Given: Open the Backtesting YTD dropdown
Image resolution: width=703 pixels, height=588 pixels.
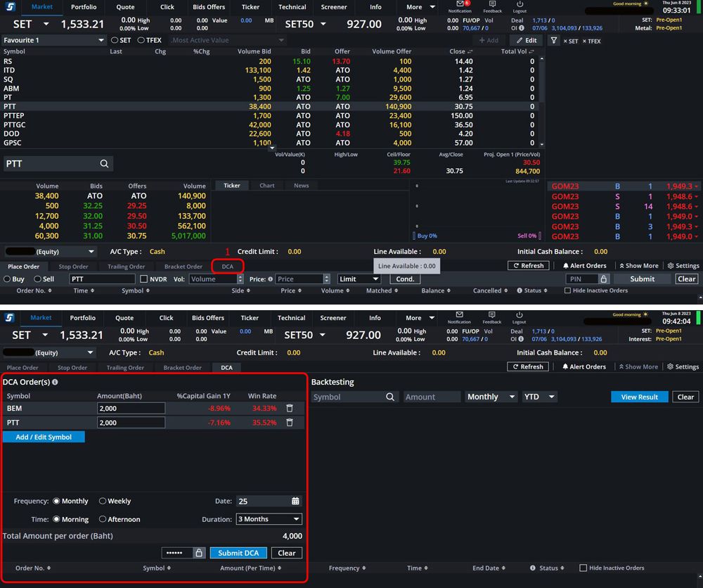Looking at the screenshot, I should [539, 397].
